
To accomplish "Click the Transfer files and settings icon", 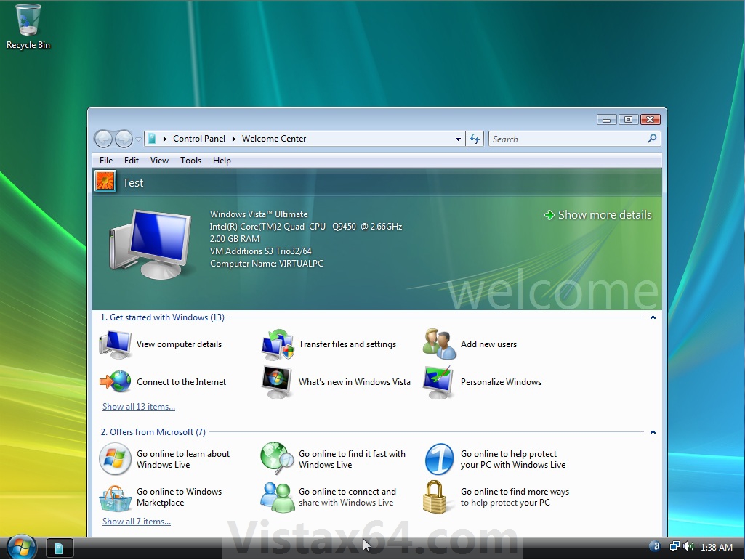I will (x=278, y=344).
